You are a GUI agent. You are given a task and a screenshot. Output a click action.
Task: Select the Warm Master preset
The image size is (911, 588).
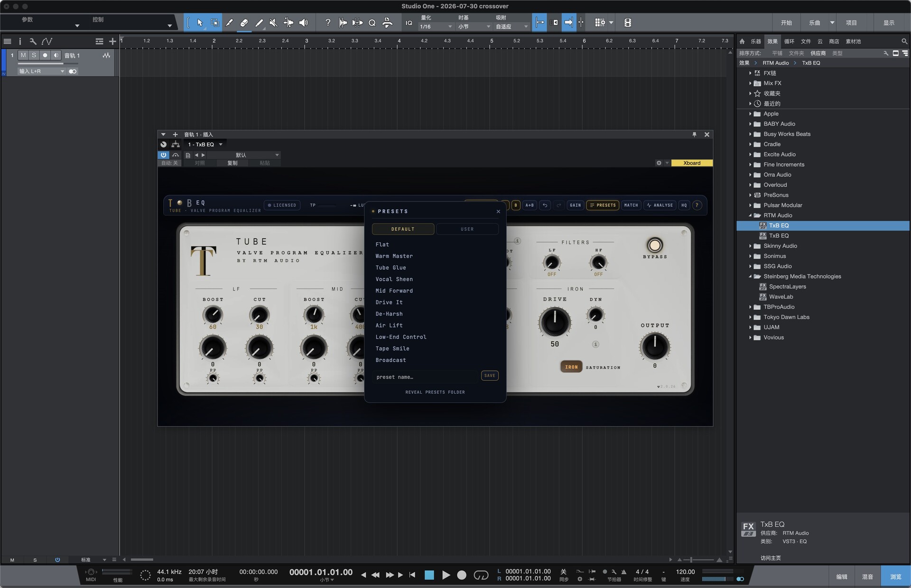click(x=394, y=256)
